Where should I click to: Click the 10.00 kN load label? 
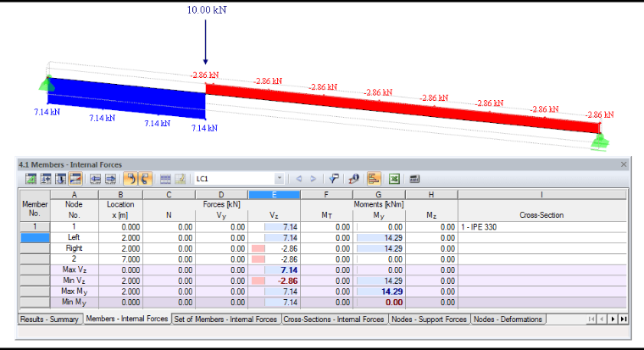[207, 10]
